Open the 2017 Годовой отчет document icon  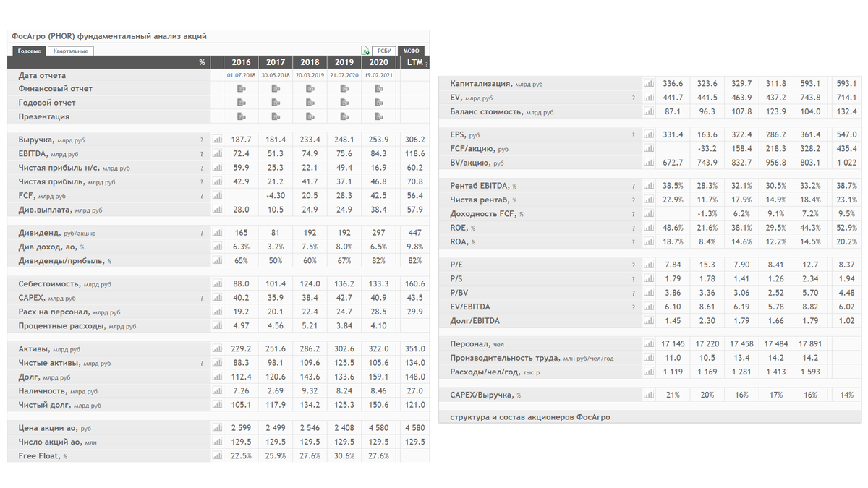[x=276, y=103]
